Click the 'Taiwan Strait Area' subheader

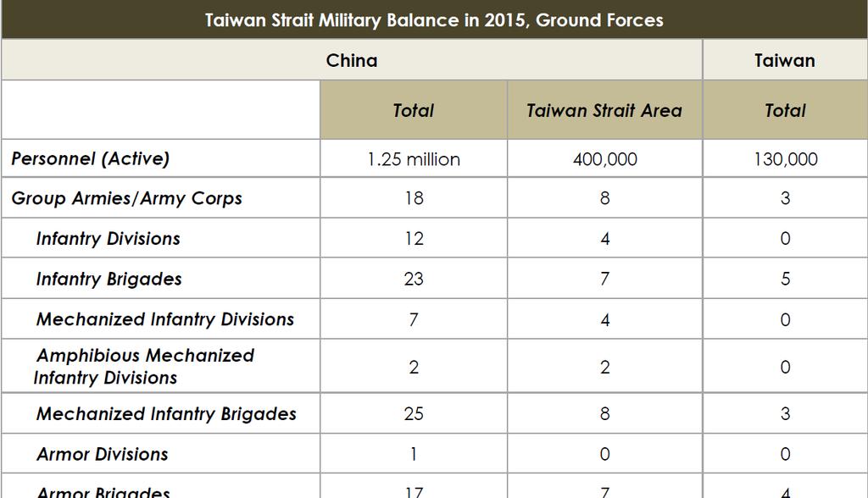pyautogui.click(x=604, y=110)
